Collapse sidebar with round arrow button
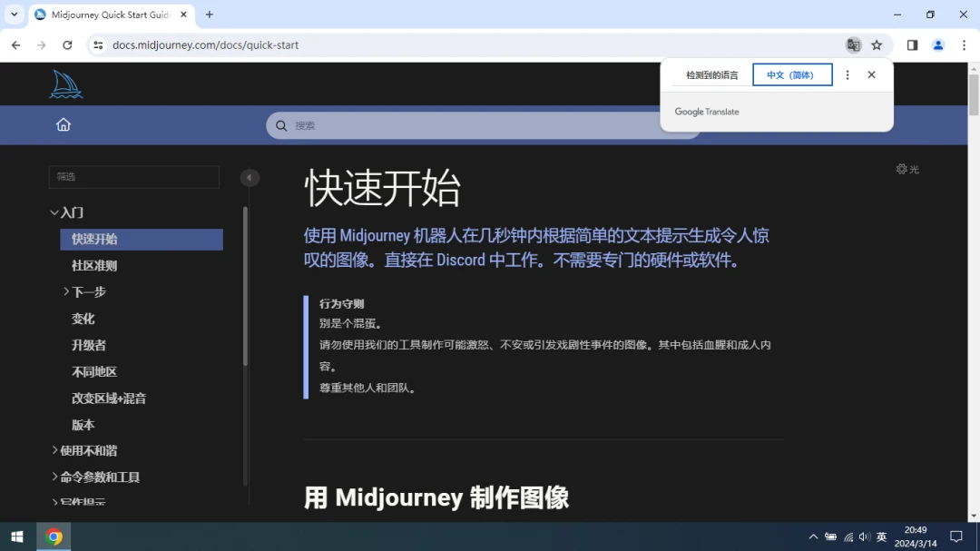Image resolution: width=980 pixels, height=551 pixels. tap(250, 178)
